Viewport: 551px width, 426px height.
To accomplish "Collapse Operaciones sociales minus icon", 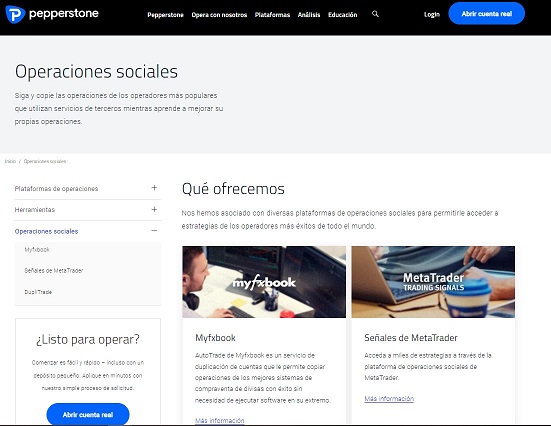I will point(154,231).
